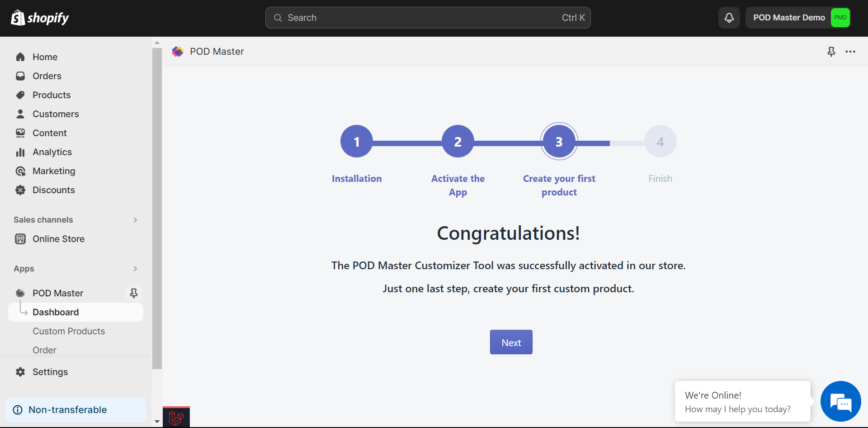Viewport: 868px width, 428px height.
Task: Click step 3 Create your first product circle
Action: 559,141
